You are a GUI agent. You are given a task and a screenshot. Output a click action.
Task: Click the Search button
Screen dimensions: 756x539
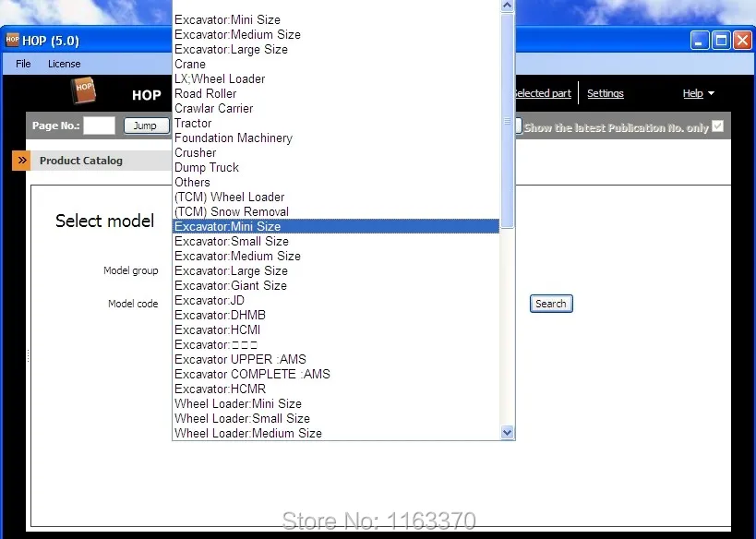[551, 304]
